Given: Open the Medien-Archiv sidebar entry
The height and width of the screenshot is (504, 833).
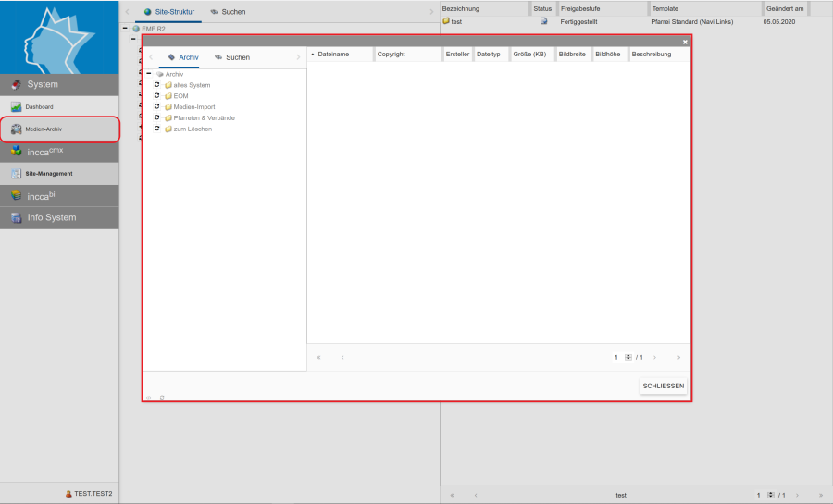Looking at the screenshot, I should pos(44,129).
